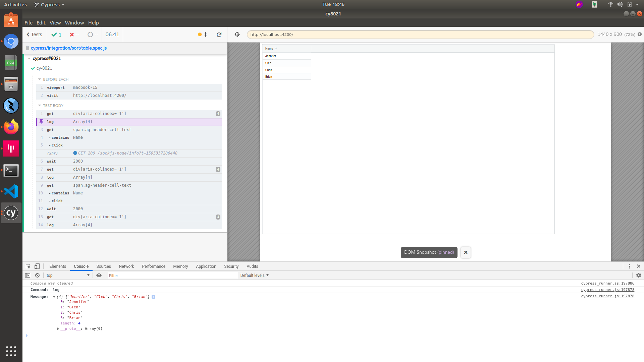Switch to the Network tab in DevTools
644x362 pixels.
click(126, 266)
